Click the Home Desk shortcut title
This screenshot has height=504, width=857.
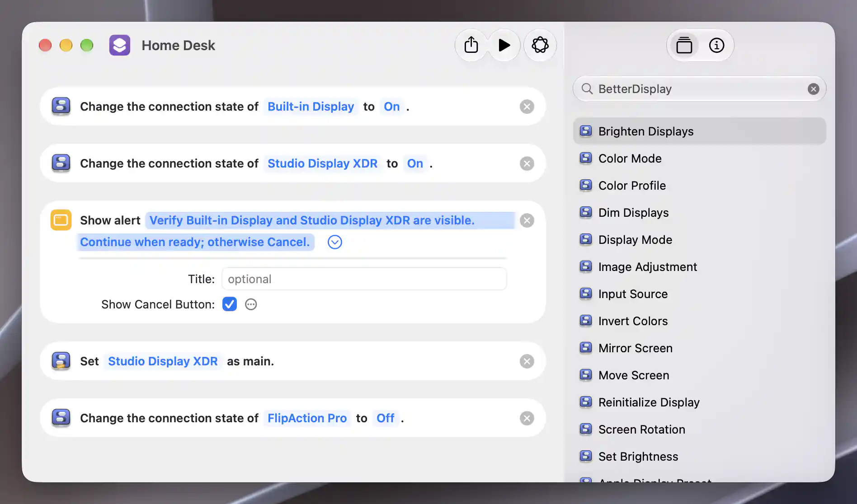coord(178,45)
